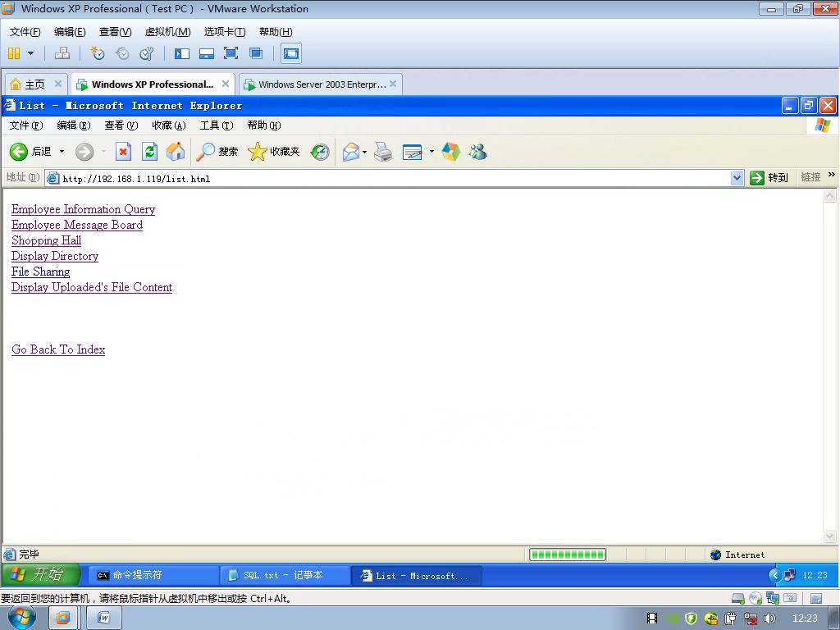The height and width of the screenshot is (630, 840).
Task: Click the host Windows 7 start orb
Action: [x=22, y=618]
